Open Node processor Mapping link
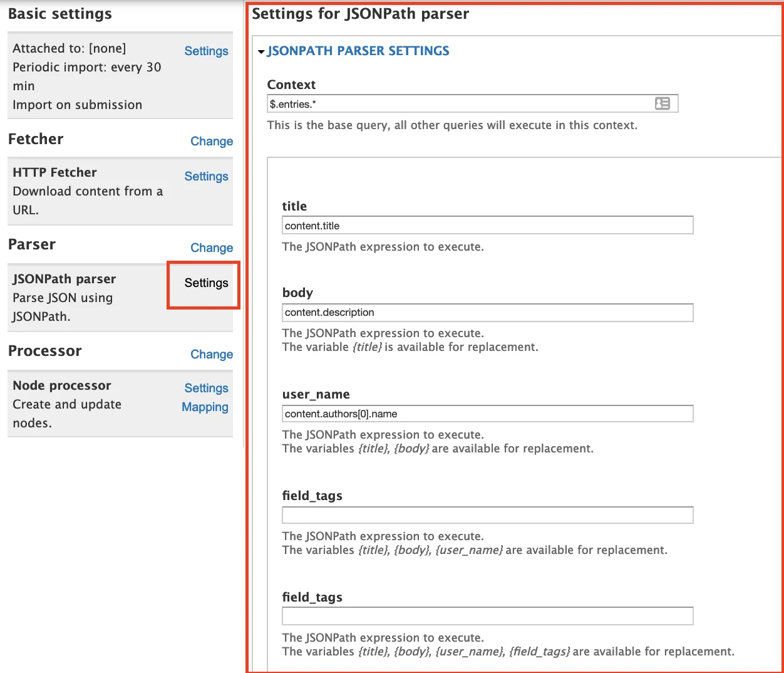 click(205, 407)
